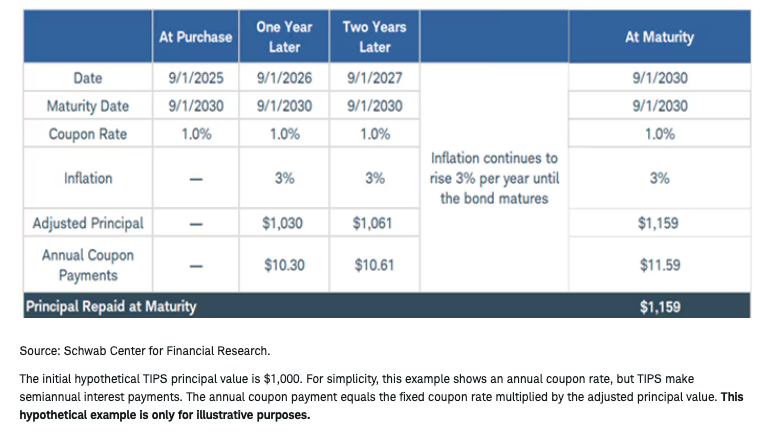
Task: Click the Two Years Later header
Action: point(374,37)
